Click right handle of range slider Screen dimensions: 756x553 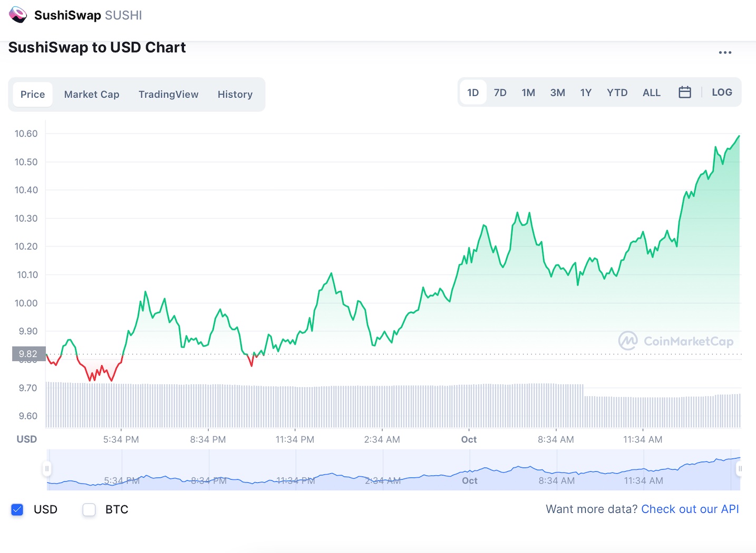coord(740,469)
